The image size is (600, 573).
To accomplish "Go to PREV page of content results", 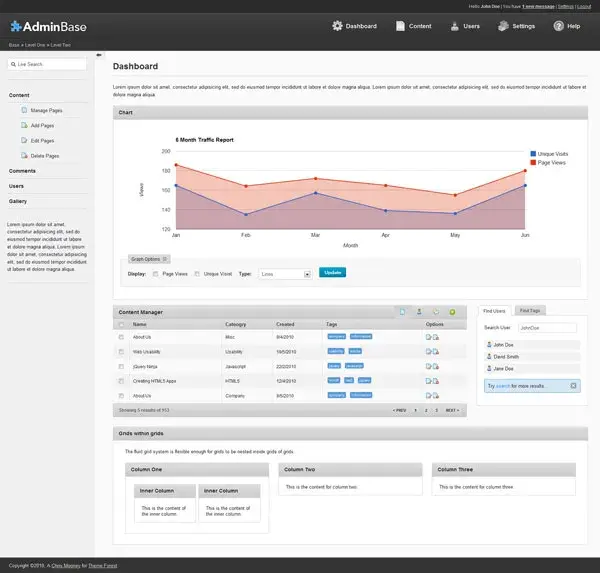I will (x=399, y=410).
